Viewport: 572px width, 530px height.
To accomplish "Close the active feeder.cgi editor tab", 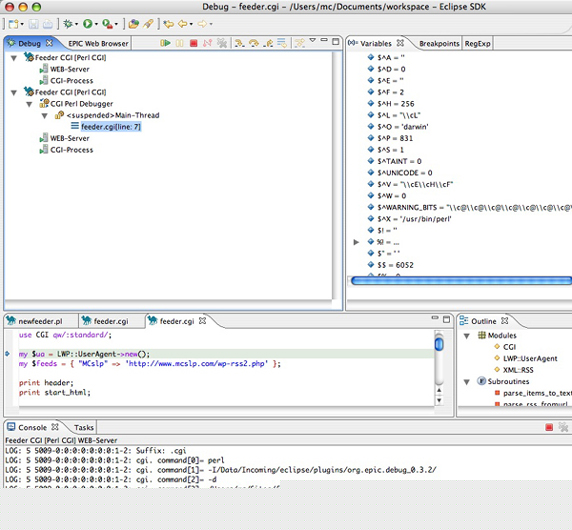I will click(x=202, y=321).
